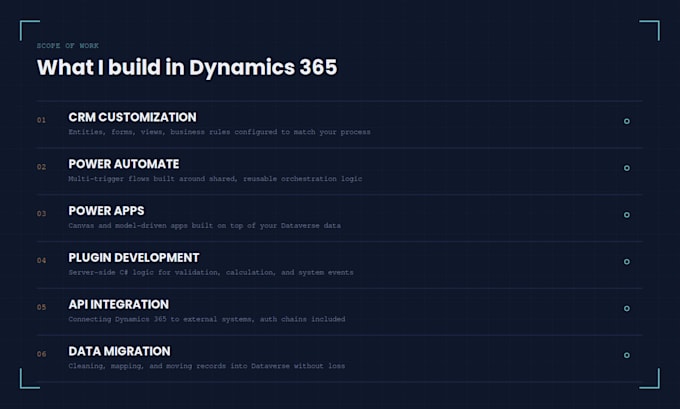Click the "SCOPE OF WORK" label

[68, 46]
